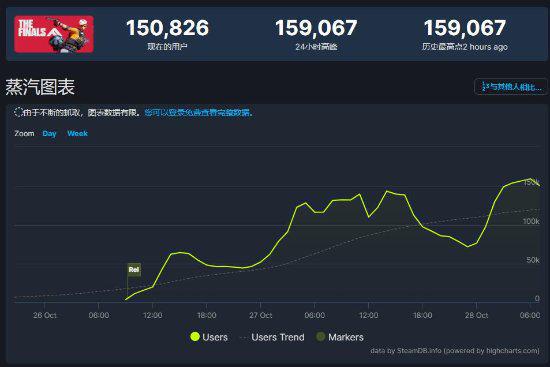Click the dark Markers legend circle
Image resolution: width=550 pixels, height=367 pixels.
tap(321, 337)
